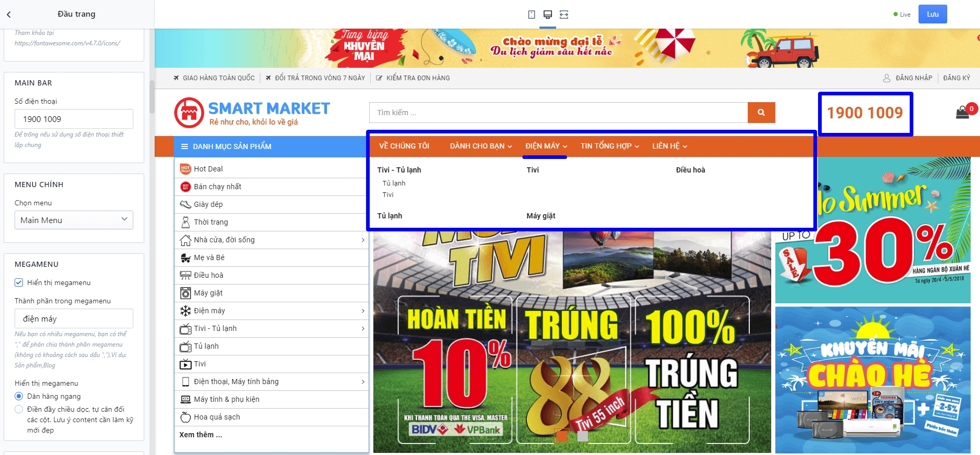Click the Hoa quả sạch apple icon
The width and height of the screenshot is (980, 455).
tap(185, 417)
